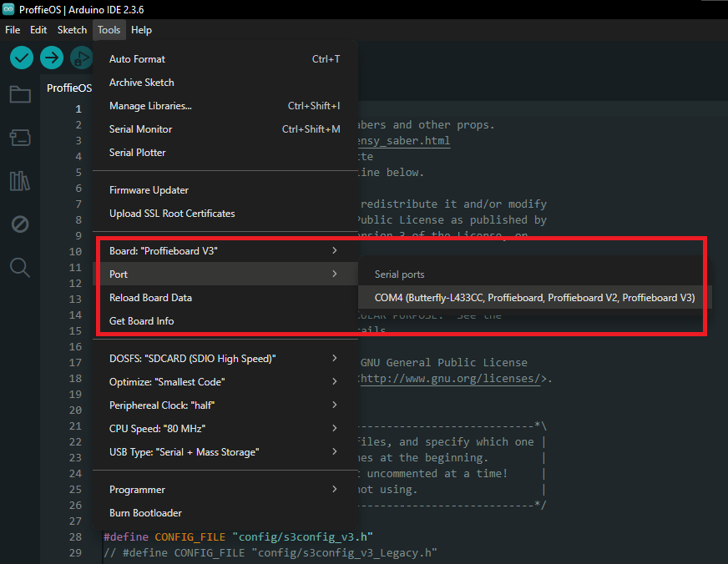Image resolution: width=728 pixels, height=564 pixels.
Task: Select Auto Format menu entry
Action: (225, 59)
